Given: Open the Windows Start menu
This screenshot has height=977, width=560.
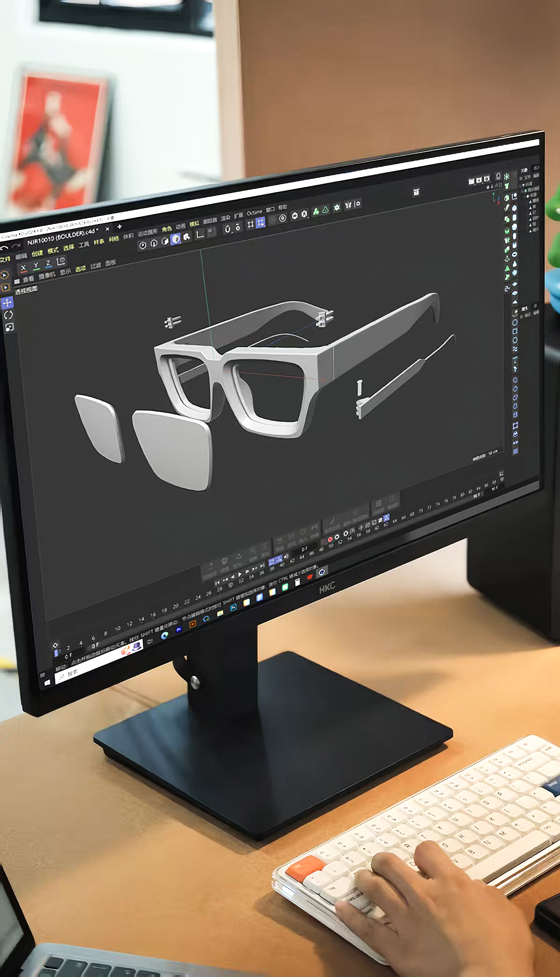Looking at the screenshot, I should point(47,682).
